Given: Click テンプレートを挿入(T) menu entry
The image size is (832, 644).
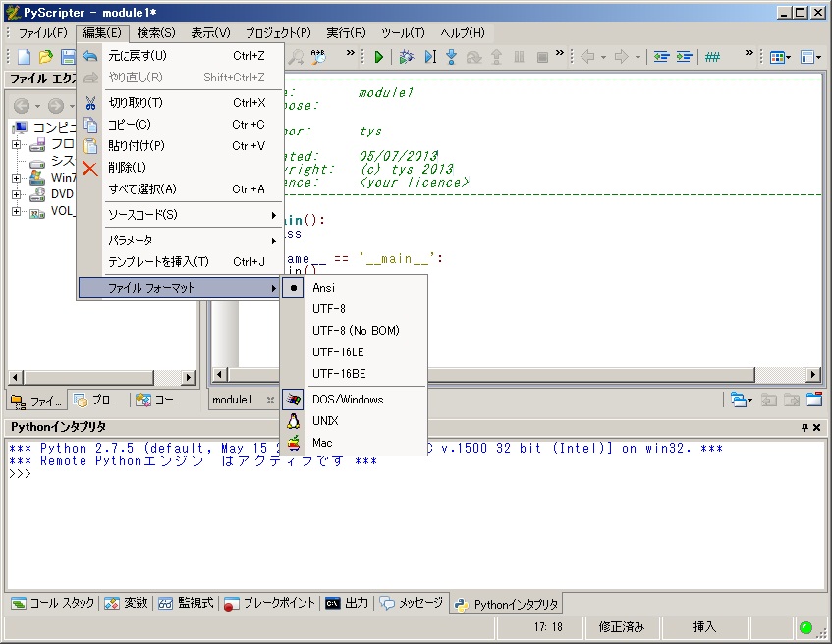Looking at the screenshot, I should click(x=158, y=262).
